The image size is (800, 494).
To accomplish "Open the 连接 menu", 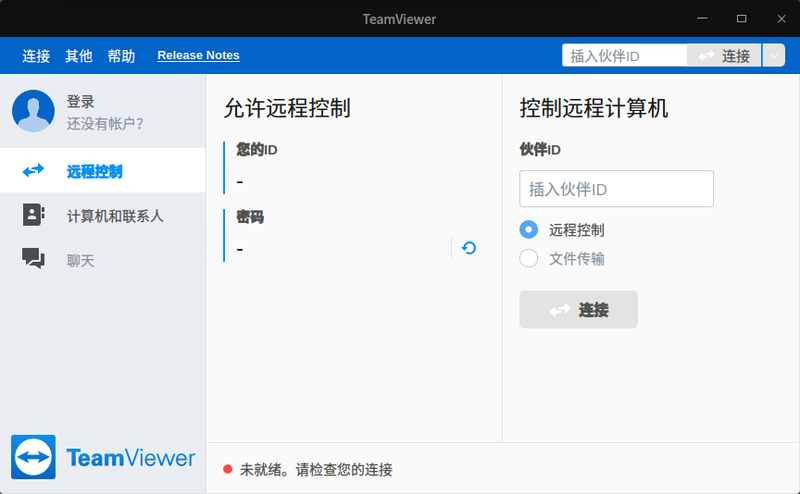I will [x=36, y=56].
